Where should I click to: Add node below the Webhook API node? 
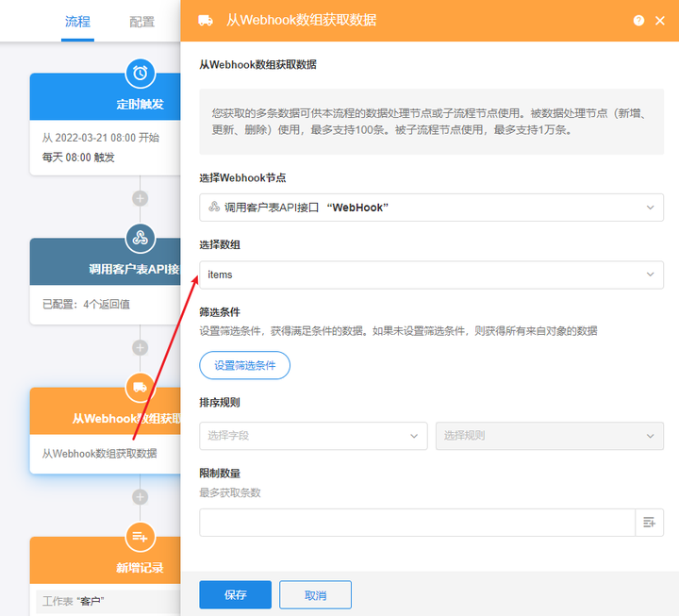pos(140,347)
